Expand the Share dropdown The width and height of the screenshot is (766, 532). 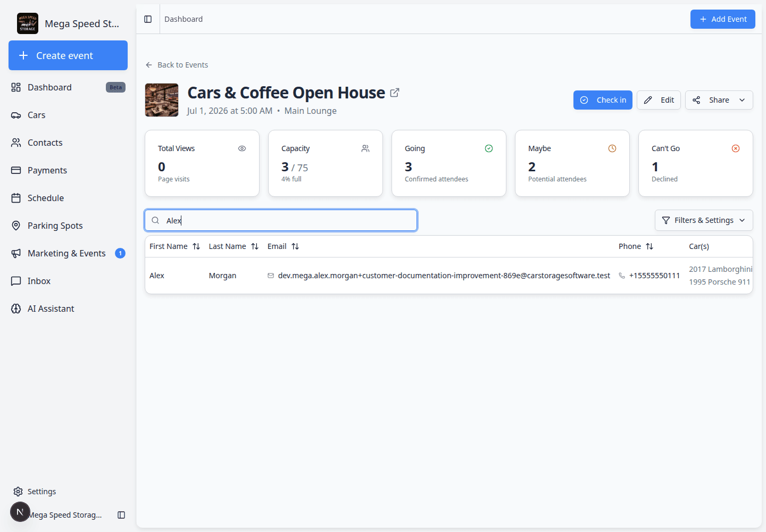point(719,100)
